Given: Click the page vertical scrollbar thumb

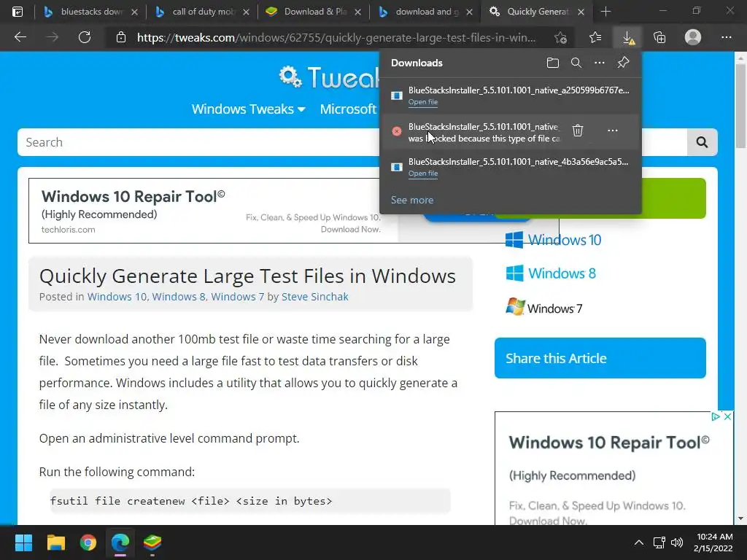Looking at the screenshot, I should [740, 105].
